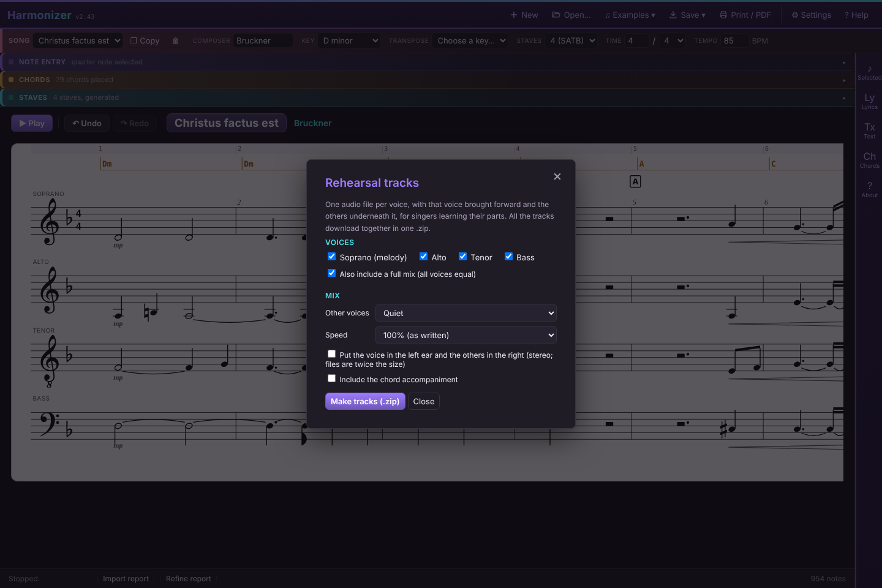The width and height of the screenshot is (882, 588).
Task: Disable 'Also include a full mix' option
Action: click(331, 273)
